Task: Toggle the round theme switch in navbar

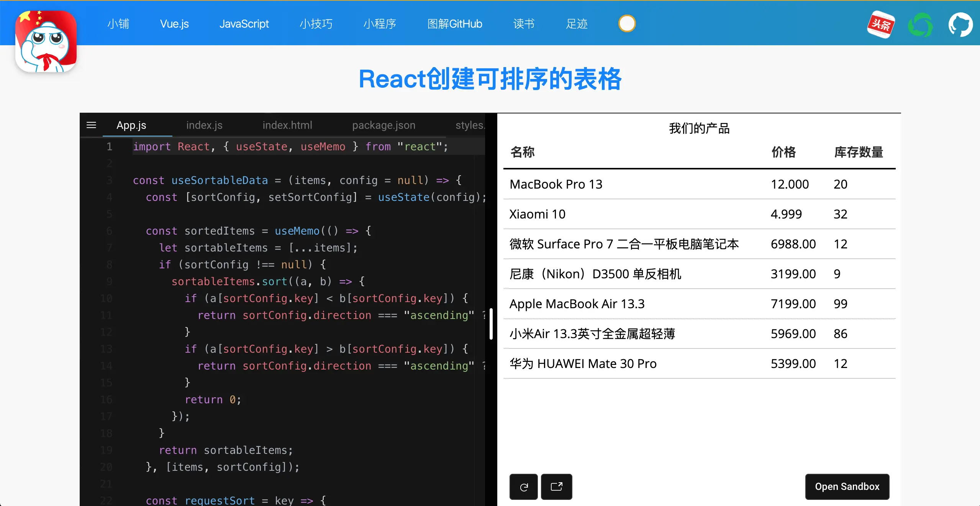Action: [x=627, y=24]
